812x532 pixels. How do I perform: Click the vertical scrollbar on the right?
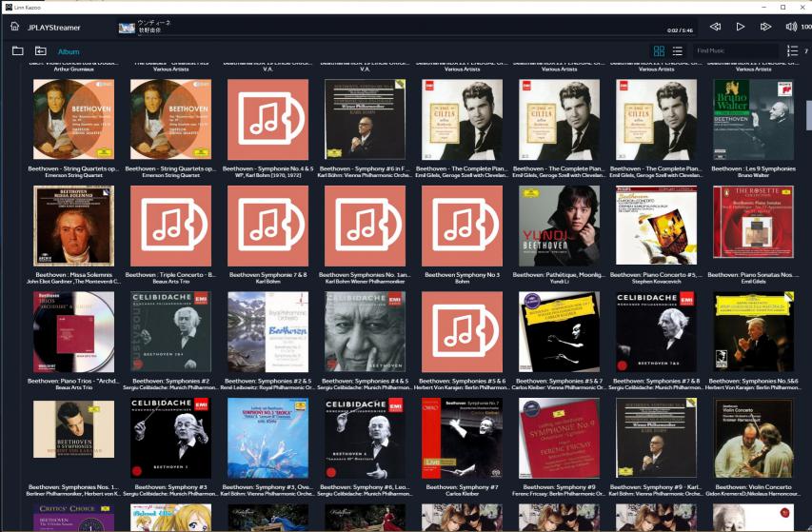[x=808, y=114]
